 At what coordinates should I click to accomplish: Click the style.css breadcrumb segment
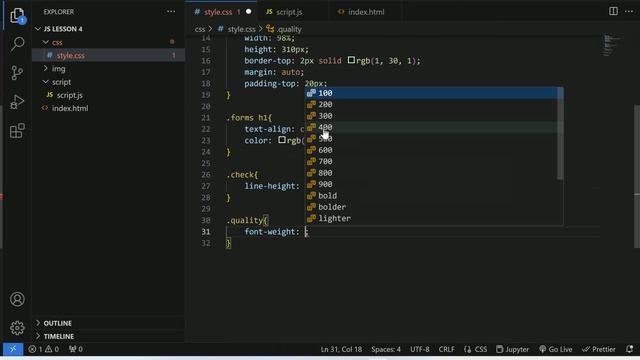point(241,29)
